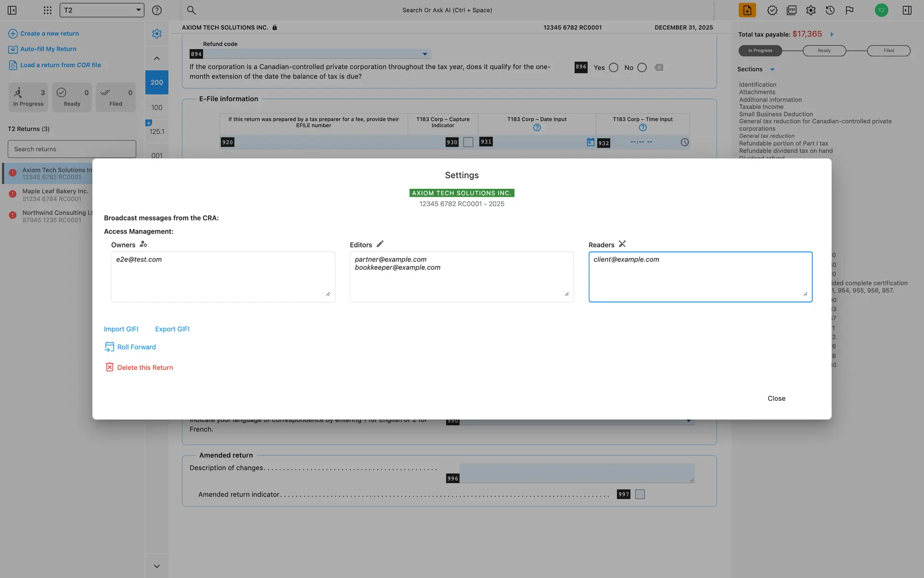Open the date picker calendar icon
The height and width of the screenshot is (578, 924).
coord(590,142)
